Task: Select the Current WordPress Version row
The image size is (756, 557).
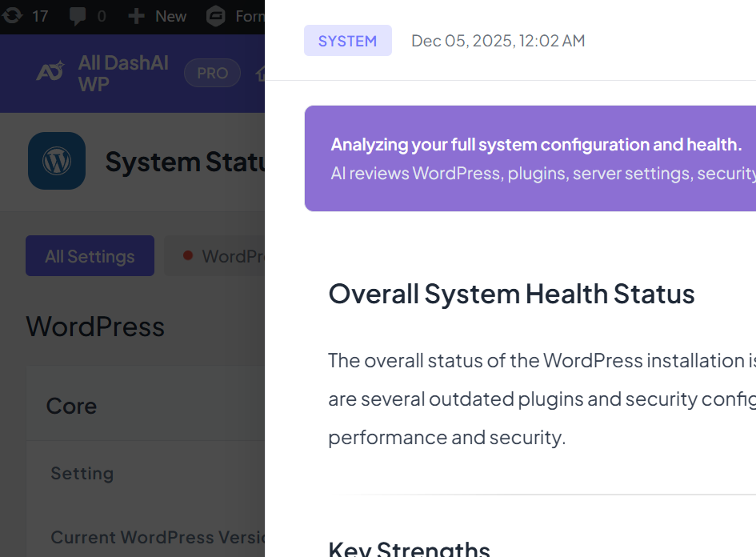Action: coord(157,537)
